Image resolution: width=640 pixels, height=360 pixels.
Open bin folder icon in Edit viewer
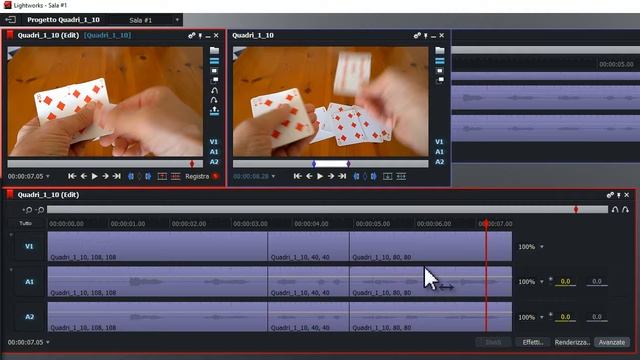pyautogui.click(x=214, y=50)
